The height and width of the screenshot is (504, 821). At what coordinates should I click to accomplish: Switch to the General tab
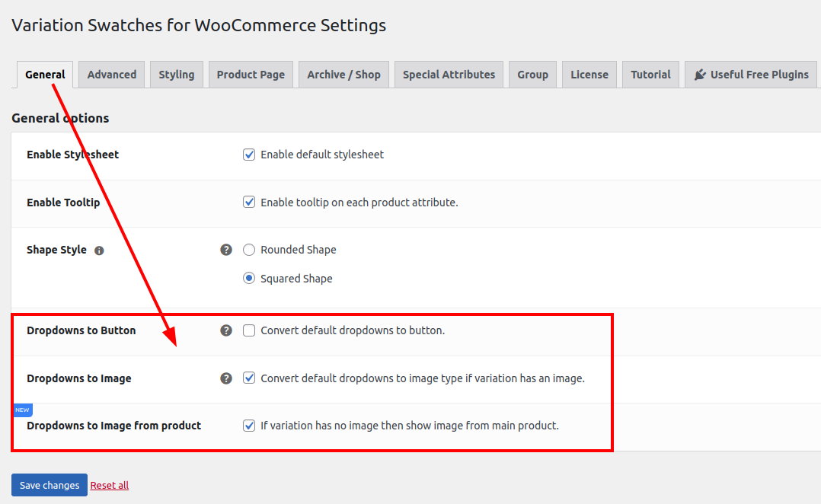[x=45, y=75]
